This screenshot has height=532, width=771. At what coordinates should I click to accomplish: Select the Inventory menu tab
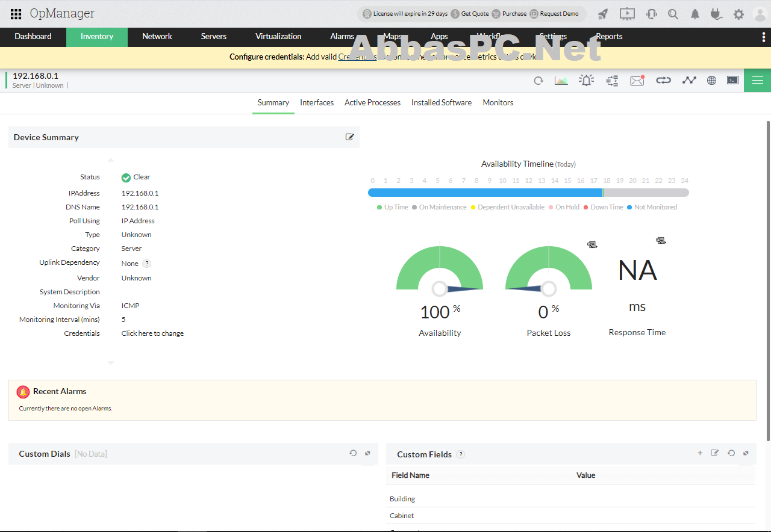pos(97,36)
